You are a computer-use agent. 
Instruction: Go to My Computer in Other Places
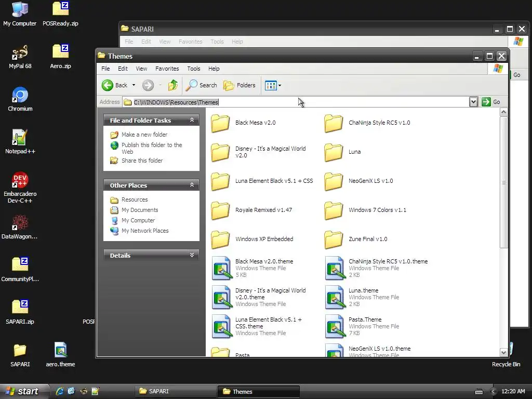[138, 220]
